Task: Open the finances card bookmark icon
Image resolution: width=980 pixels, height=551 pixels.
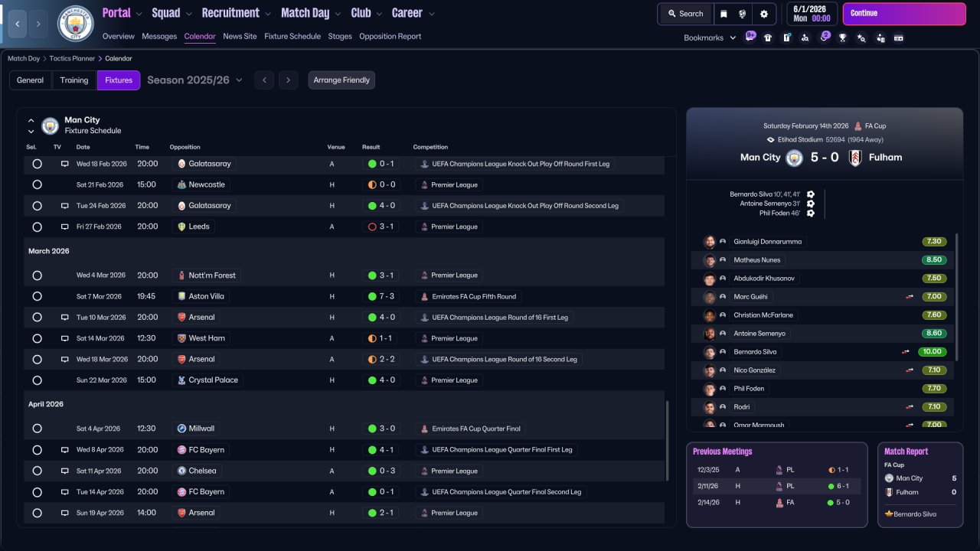Action: pyautogui.click(x=898, y=37)
